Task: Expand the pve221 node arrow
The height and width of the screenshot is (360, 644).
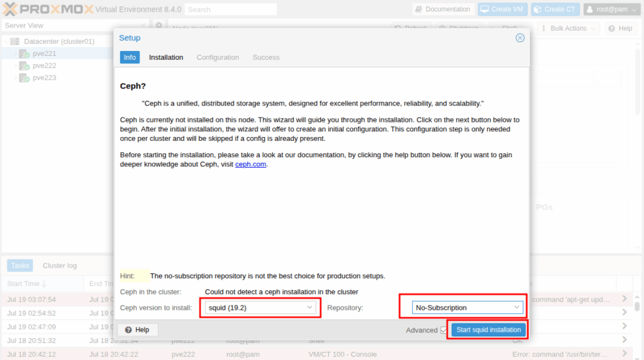Action: click(x=16, y=53)
